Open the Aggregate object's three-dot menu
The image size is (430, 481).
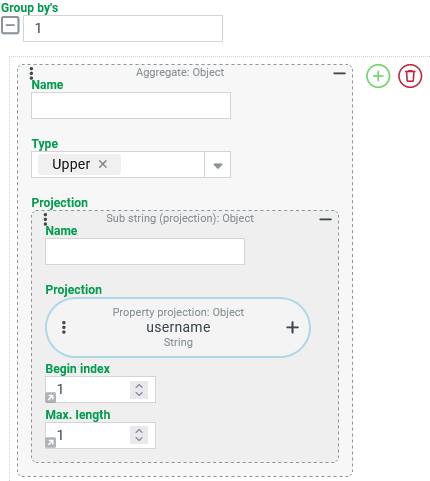[x=31, y=73]
